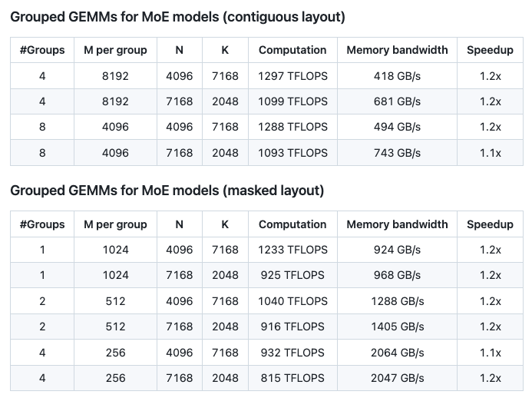Select the 2064 GB/s cell
This screenshot has width=532, height=398.
[397, 353]
